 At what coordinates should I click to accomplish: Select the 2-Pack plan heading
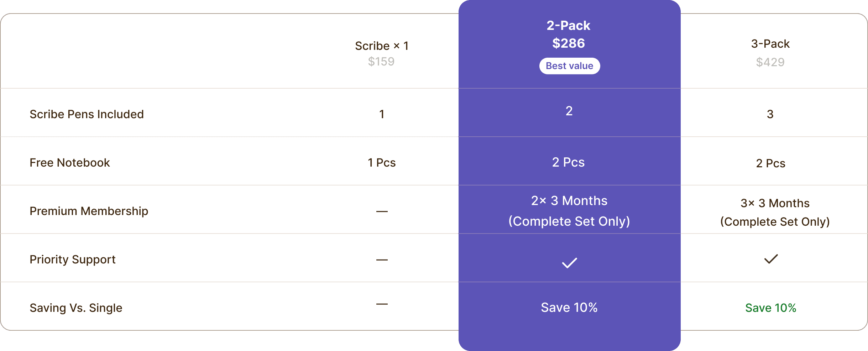(x=569, y=26)
